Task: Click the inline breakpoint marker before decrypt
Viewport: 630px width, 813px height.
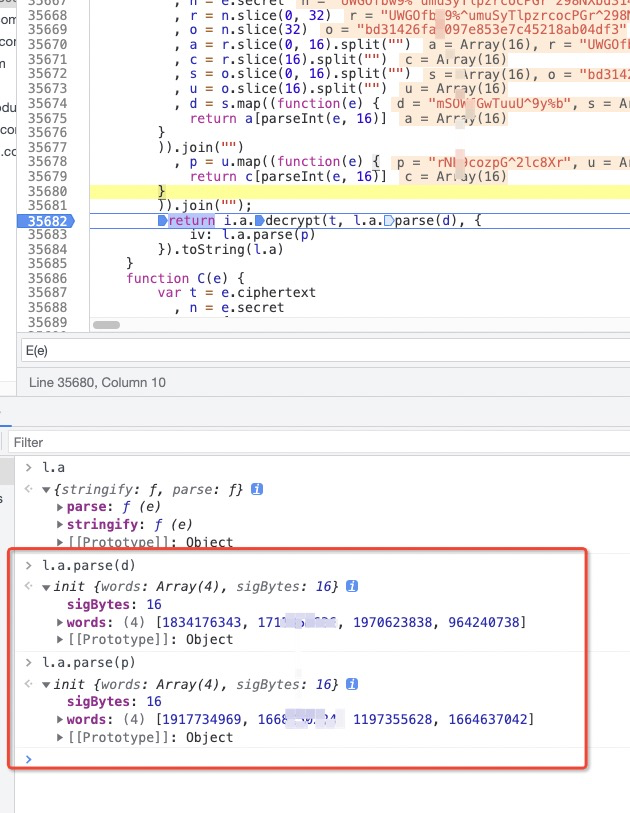Action: (x=259, y=220)
